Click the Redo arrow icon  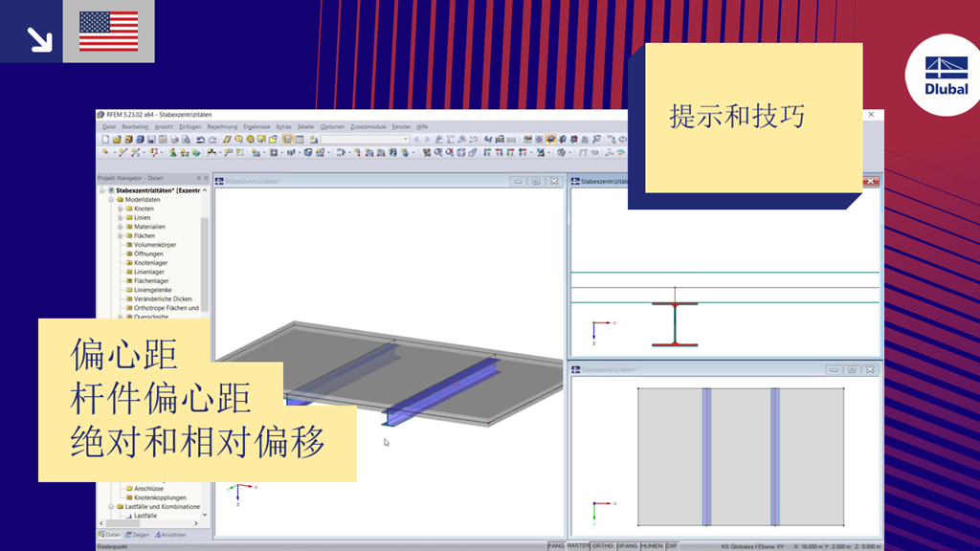click(212, 140)
